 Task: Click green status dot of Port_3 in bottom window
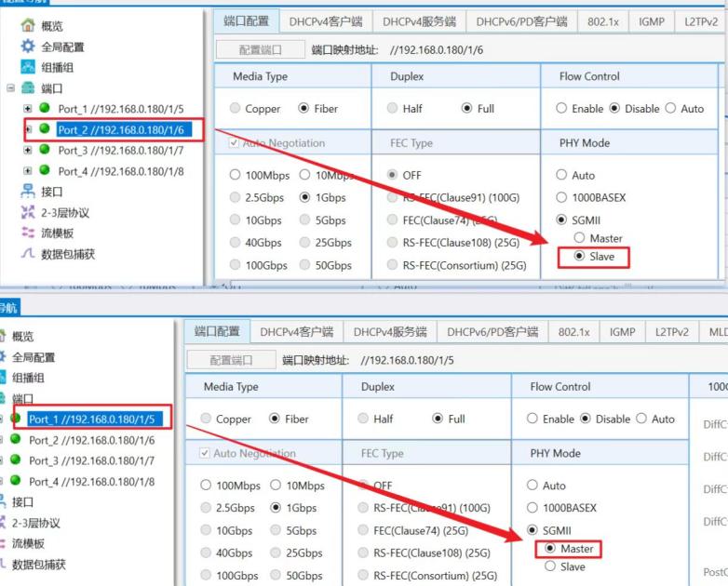click(15, 459)
